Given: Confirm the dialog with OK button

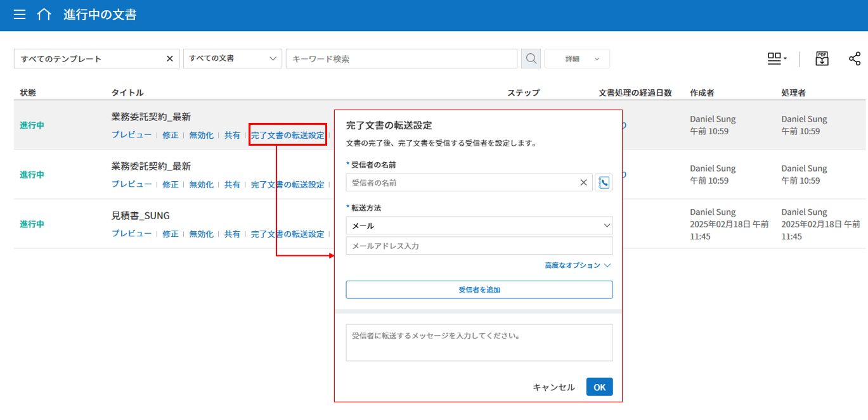Looking at the screenshot, I should click(599, 387).
